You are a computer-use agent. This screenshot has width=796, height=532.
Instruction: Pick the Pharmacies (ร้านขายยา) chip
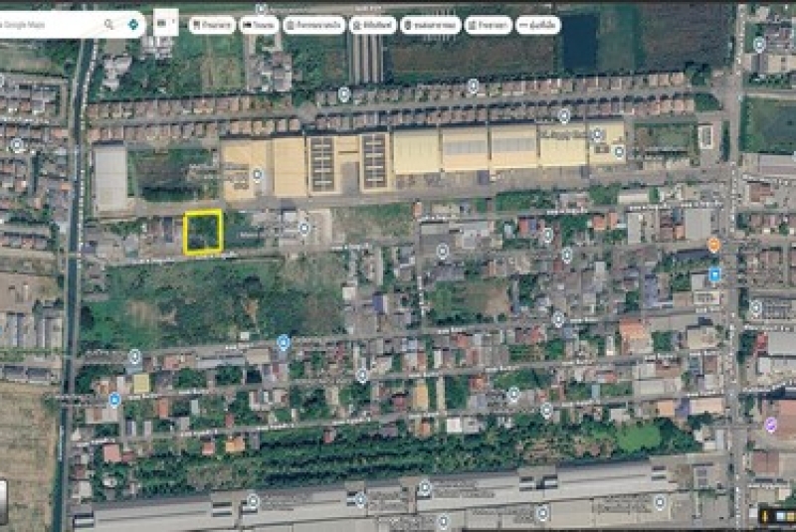[x=489, y=25]
